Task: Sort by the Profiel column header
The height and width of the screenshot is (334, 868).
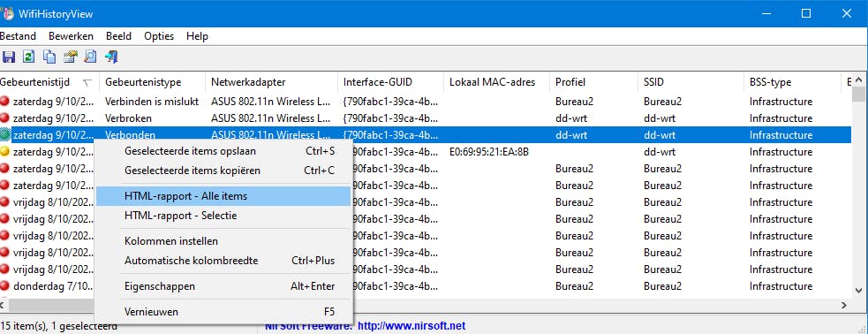Action: [x=593, y=82]
